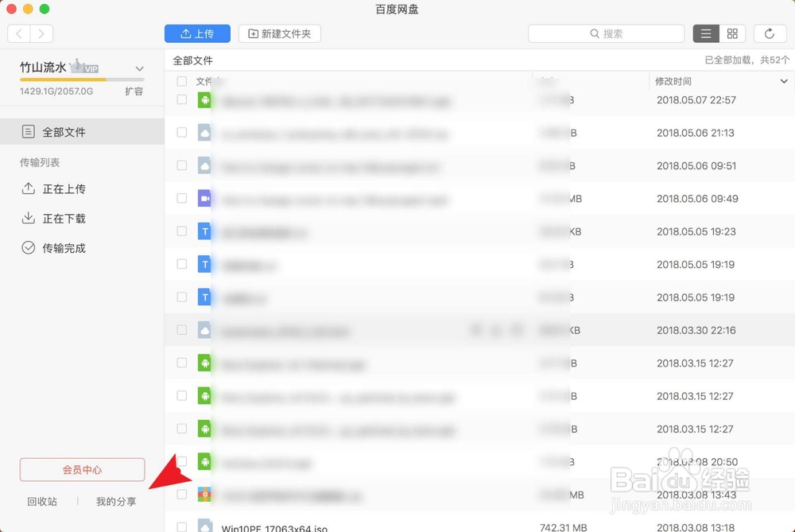Open 我的分享 my shares
This screenshot has width=795, height=532.
[x=116, y=502]
